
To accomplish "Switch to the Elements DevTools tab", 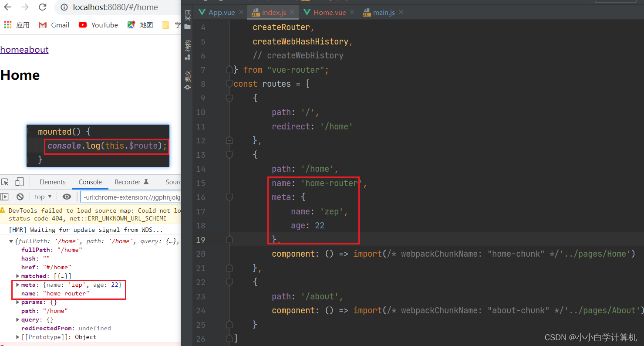I will point(52,182).
